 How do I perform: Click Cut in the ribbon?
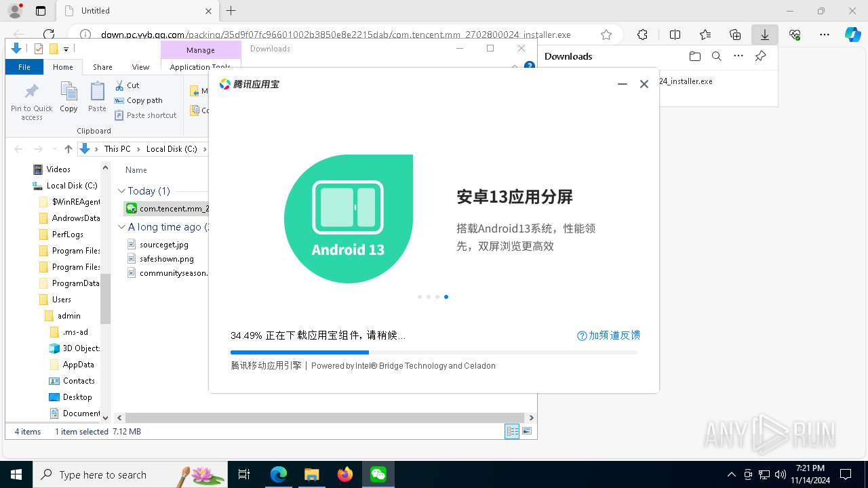click(127, 85)
